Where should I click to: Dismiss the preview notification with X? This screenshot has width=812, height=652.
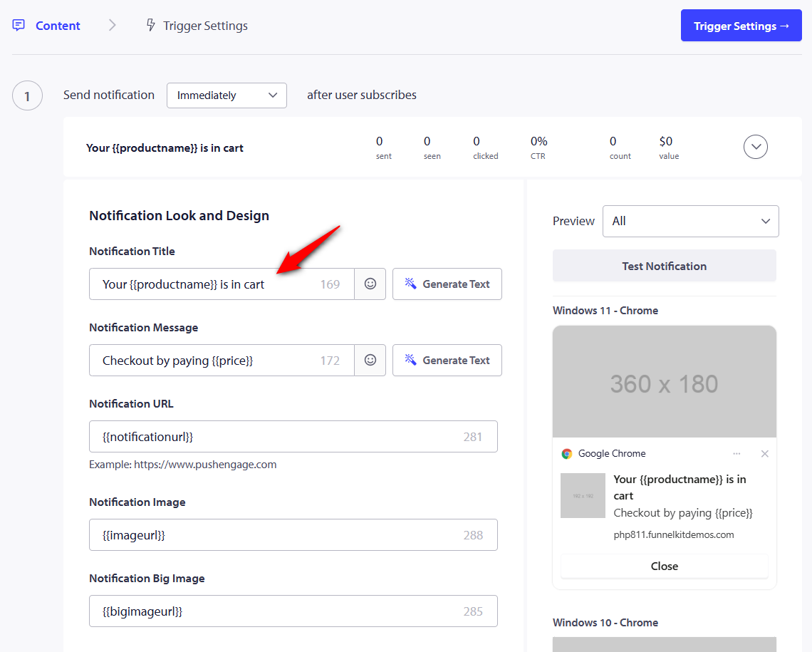pyautogui.click(x=764, y=454)
